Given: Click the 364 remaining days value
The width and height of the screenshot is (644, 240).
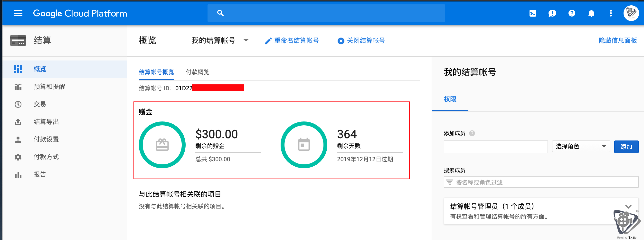Looking at the screenshot, I should 347,134.
